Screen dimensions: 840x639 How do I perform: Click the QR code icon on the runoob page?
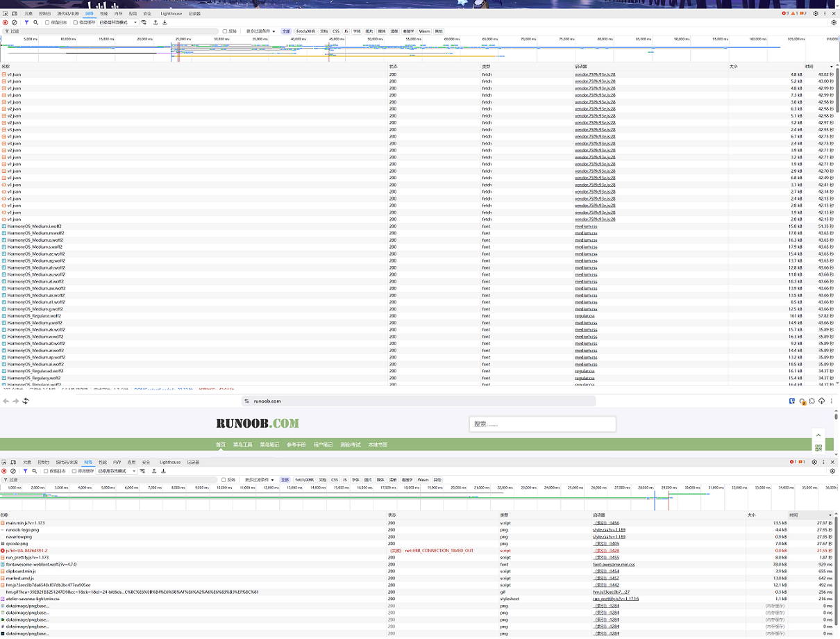(x=818, y=448)
